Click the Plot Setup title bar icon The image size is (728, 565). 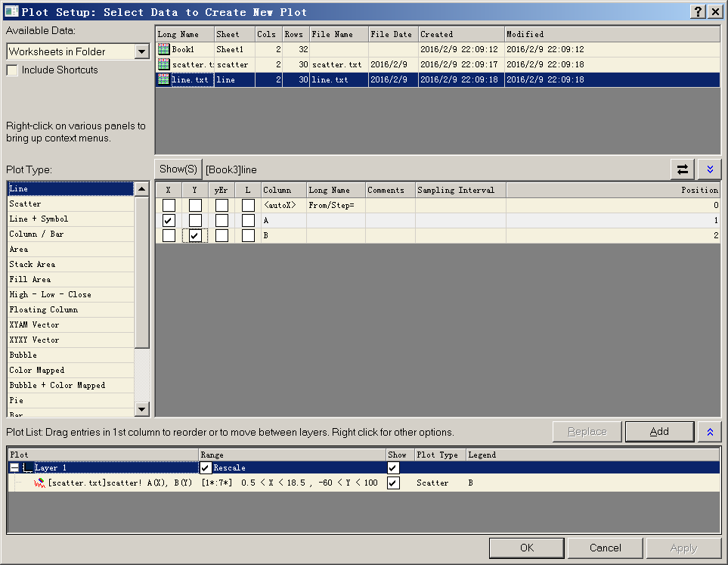tap(11, 11)
